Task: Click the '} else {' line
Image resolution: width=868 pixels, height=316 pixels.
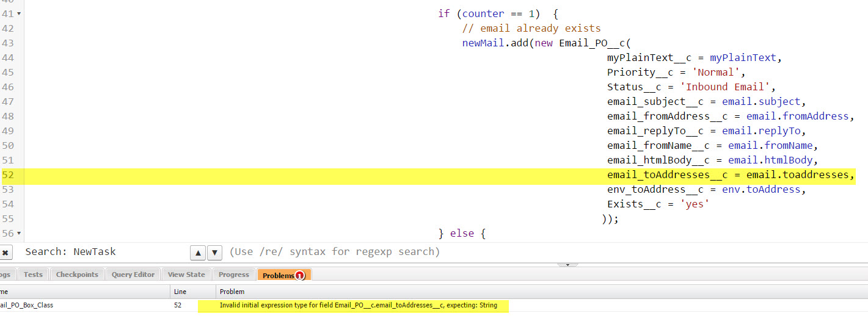Action: pyautogui.click(x=462, y=233)
